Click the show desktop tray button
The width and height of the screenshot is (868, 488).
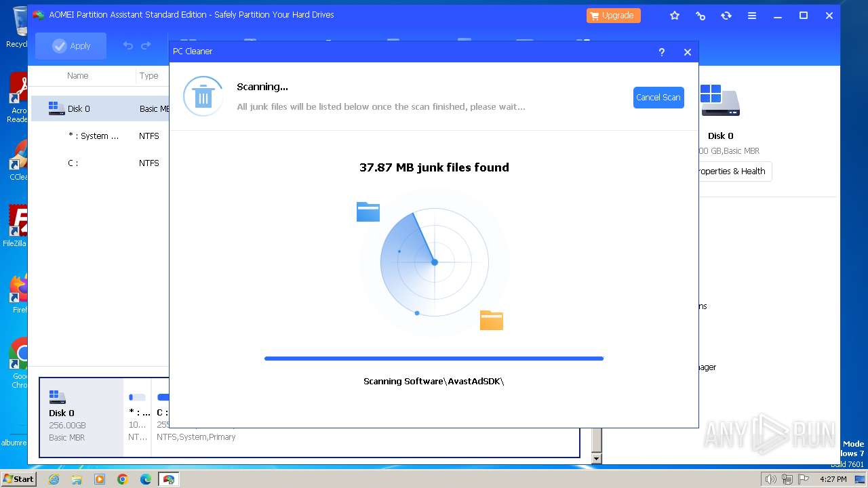tap(861, 479)
